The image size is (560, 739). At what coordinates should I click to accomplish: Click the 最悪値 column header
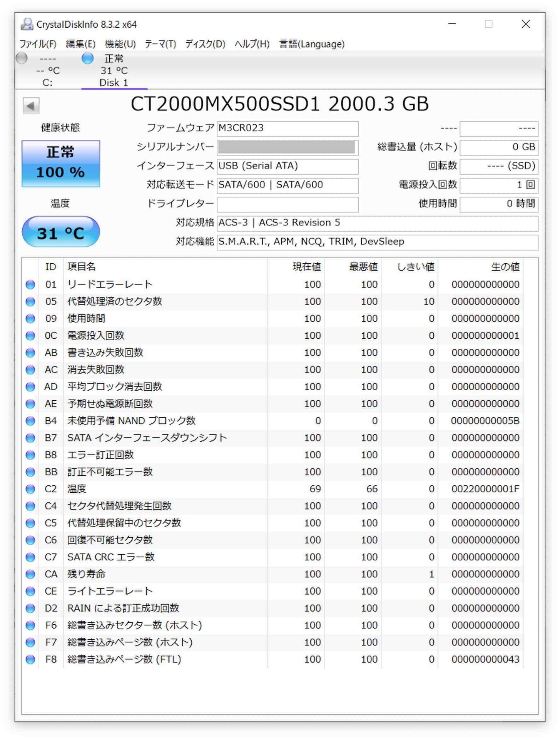click(353, 267)
